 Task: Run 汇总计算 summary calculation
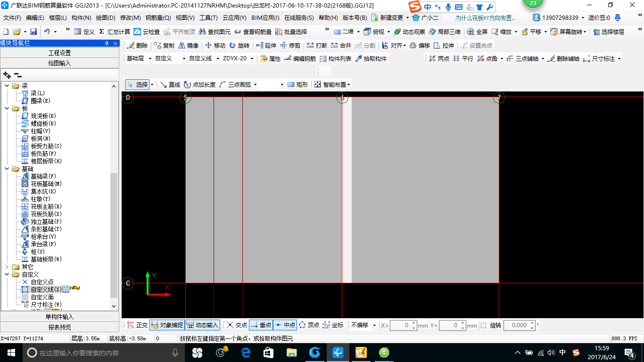click(115, 32)
